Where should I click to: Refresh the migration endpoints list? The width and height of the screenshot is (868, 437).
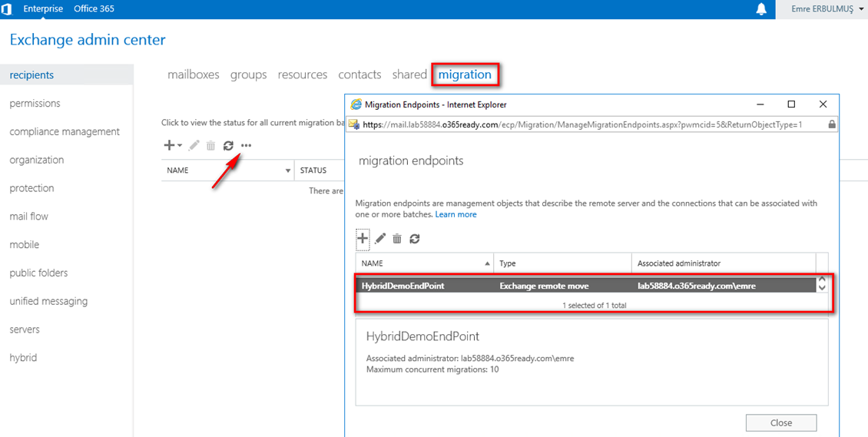pyautogui.click(x=415, y=238)
